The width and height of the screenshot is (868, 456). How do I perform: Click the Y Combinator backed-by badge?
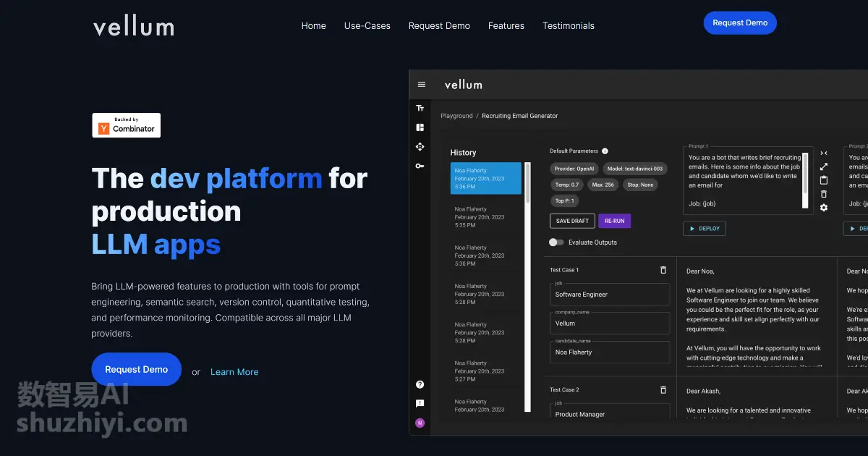[x=127, y=125]
